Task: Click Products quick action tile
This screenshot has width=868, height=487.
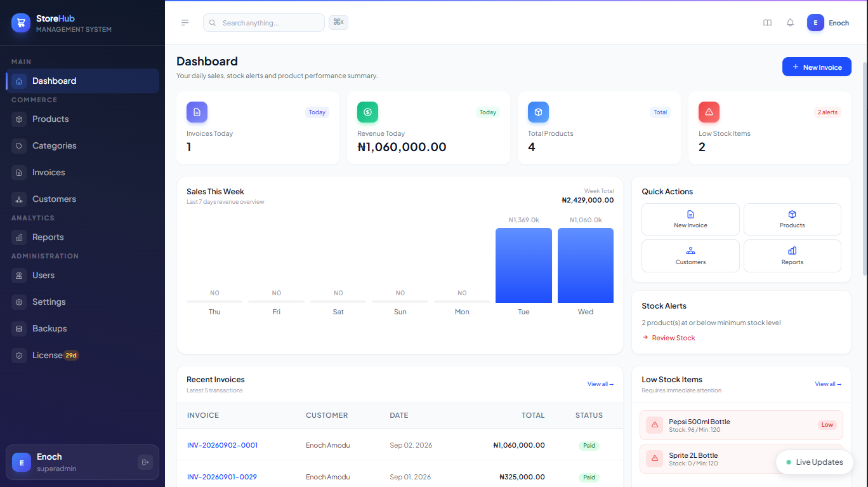Action: 792,219
